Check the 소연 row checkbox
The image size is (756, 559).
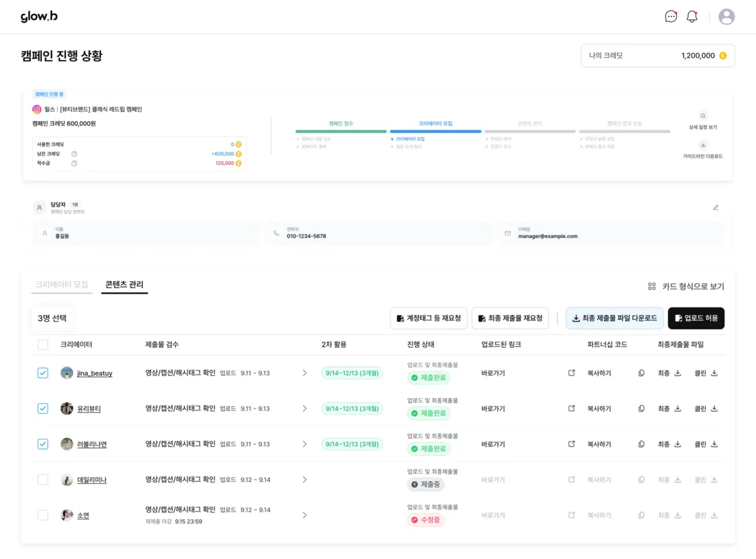coord(43,515)
